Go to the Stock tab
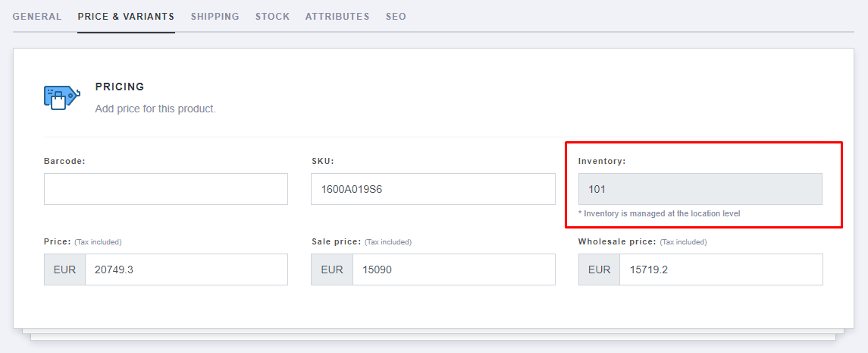Screen dimensions: 868x353 pos(272,17)
